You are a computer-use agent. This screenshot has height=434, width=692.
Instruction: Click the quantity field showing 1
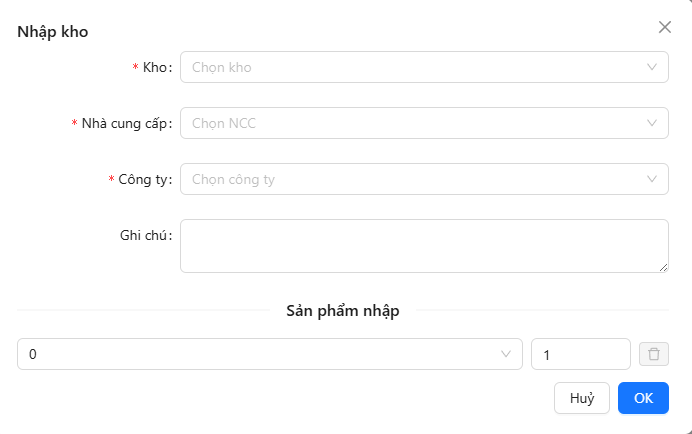[581, 354]
